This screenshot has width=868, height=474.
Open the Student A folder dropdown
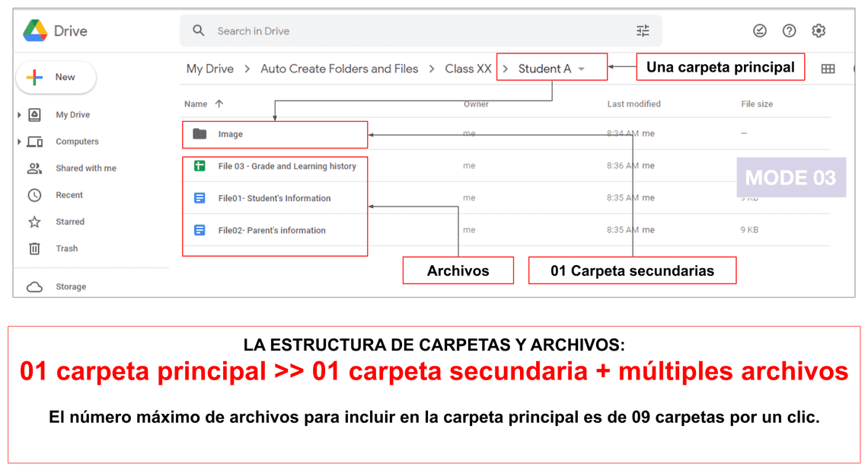[582, 69]
